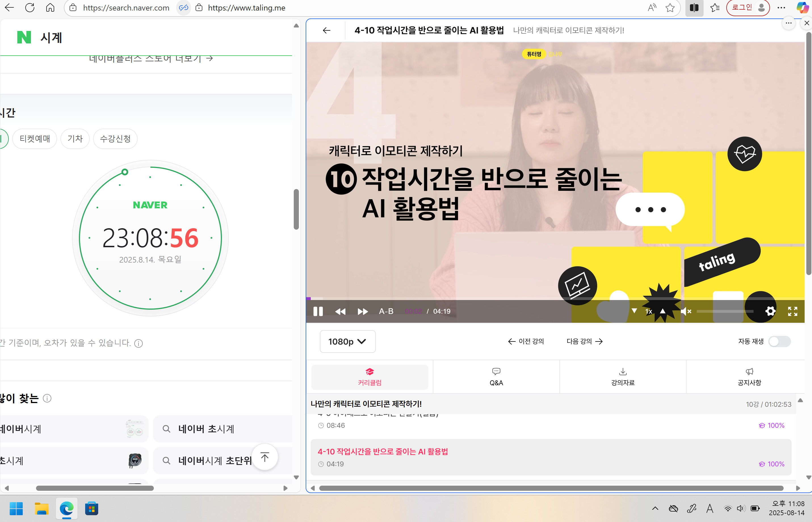The height and width of the screenshot is (522, 812).
Task: Unmute the video speaker icon
Action: click(x=686, y=311)
